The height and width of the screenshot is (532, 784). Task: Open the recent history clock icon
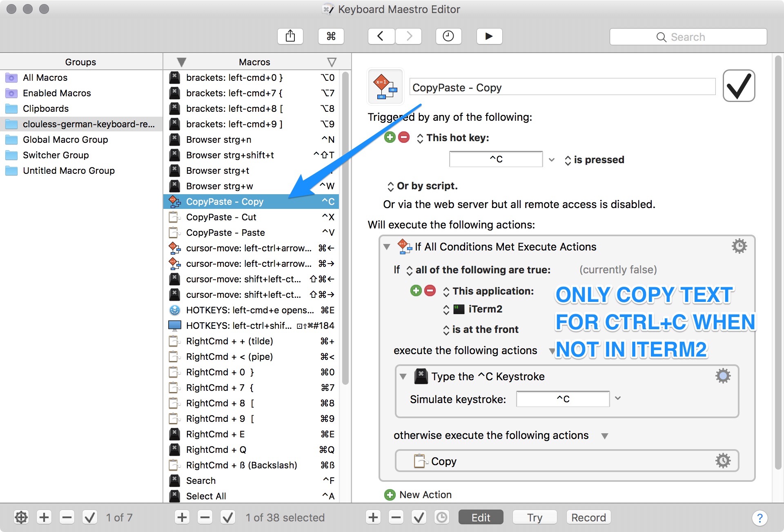448,36
